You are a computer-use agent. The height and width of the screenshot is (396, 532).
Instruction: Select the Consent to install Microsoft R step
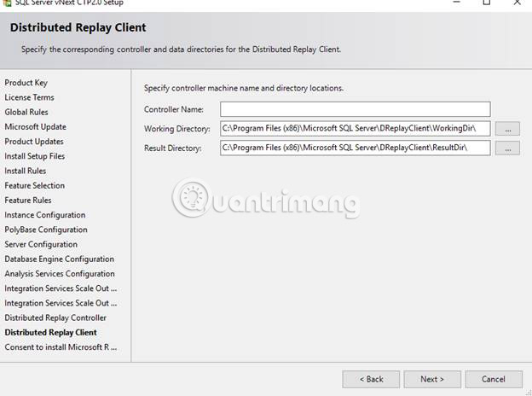point(61,347)
